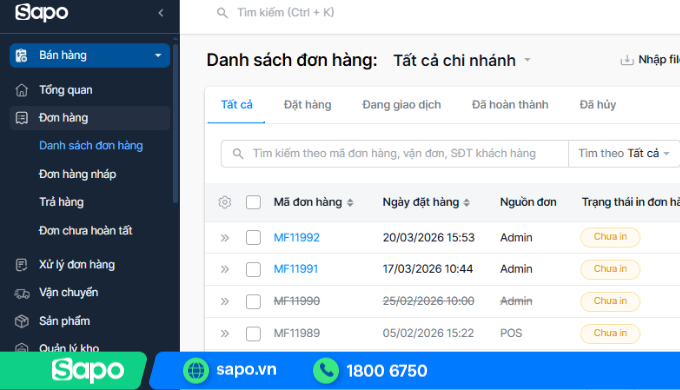Tick the select-all orders checkbox

253,202
